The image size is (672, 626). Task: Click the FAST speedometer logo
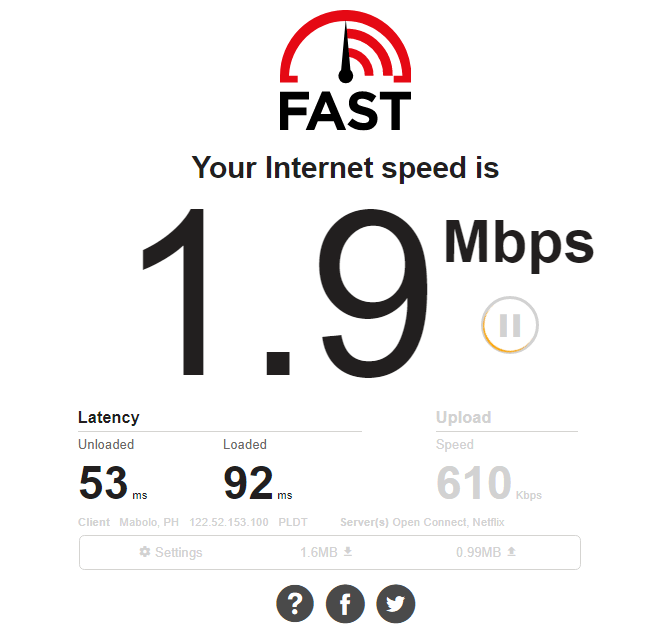tap(345, 46)
